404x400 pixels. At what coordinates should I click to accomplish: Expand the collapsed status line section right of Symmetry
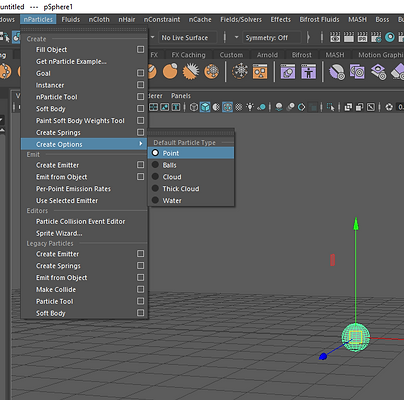click(308, 37)
